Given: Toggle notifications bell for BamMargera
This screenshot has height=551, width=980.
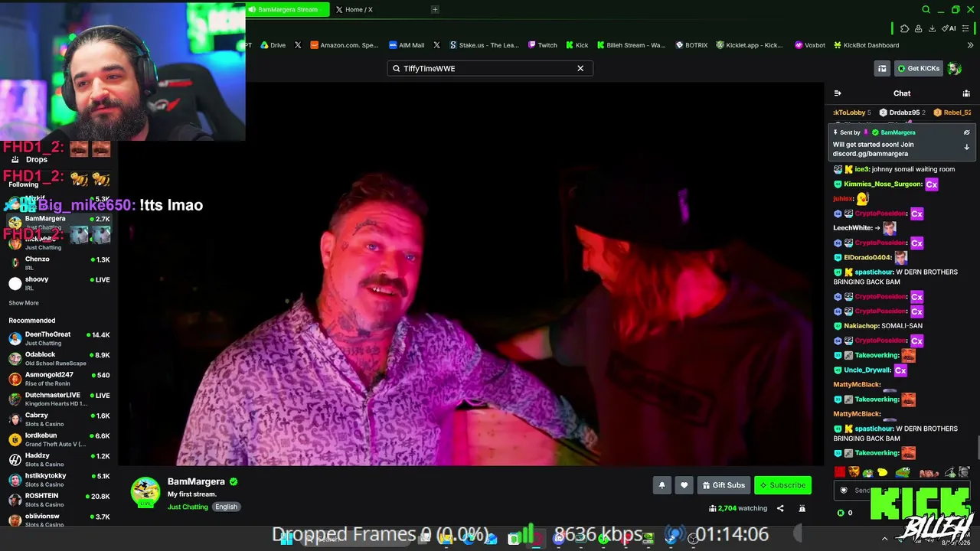Looking at the screenshot, I should 662,485.
